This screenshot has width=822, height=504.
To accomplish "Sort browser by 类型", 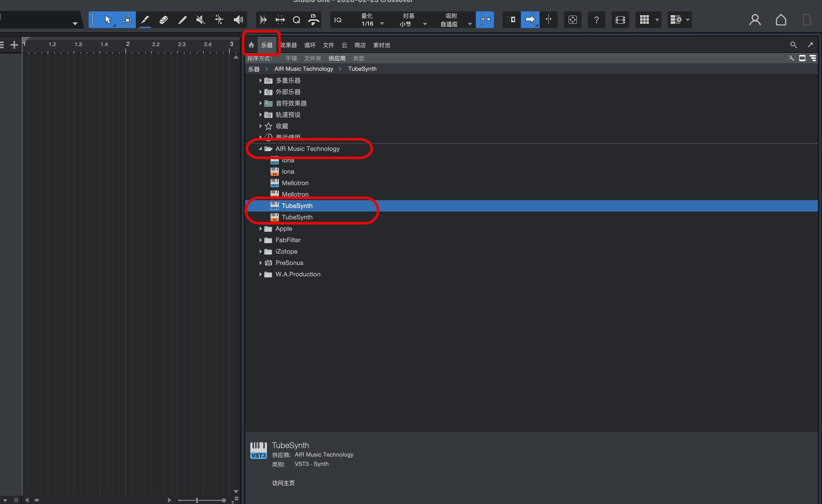I will [358, 58].
